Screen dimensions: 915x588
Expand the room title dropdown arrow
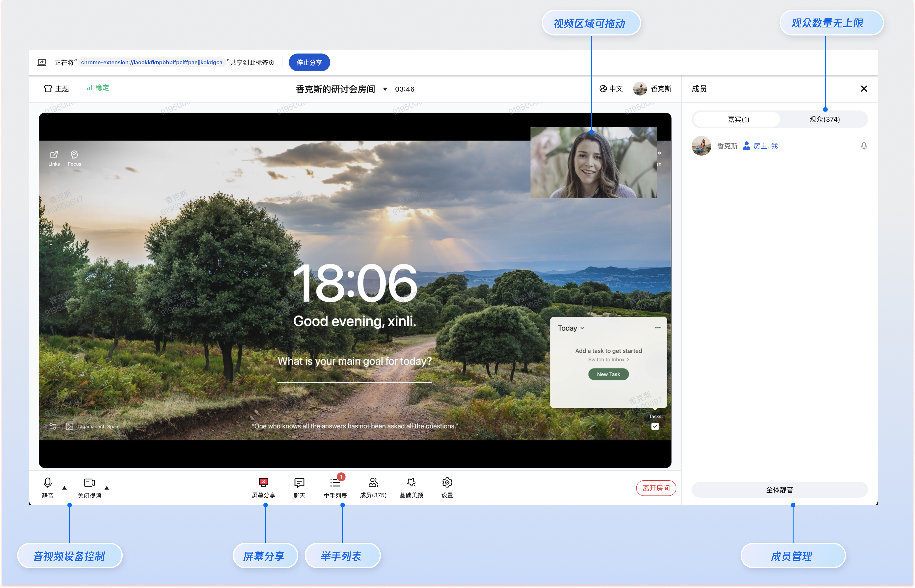point(385,89)
